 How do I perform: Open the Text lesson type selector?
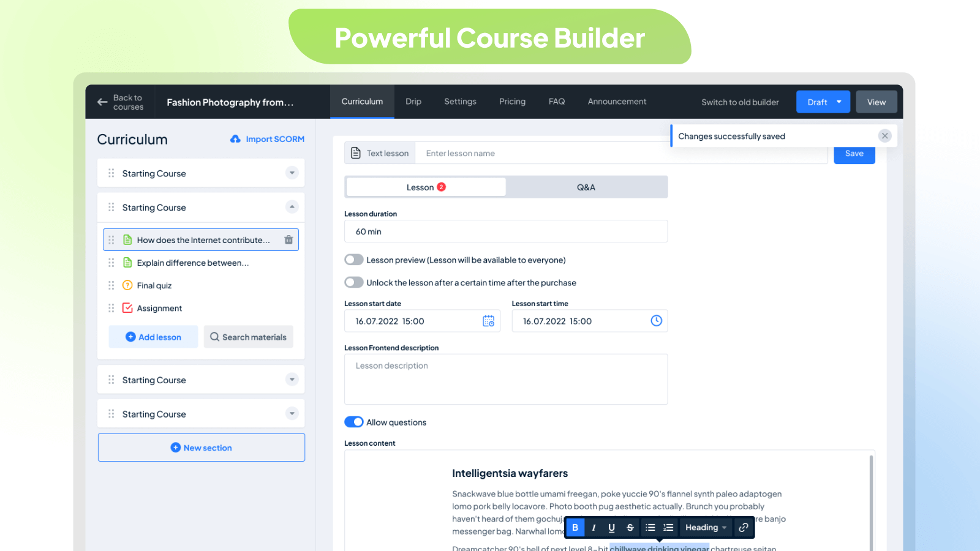click(380, 153)
